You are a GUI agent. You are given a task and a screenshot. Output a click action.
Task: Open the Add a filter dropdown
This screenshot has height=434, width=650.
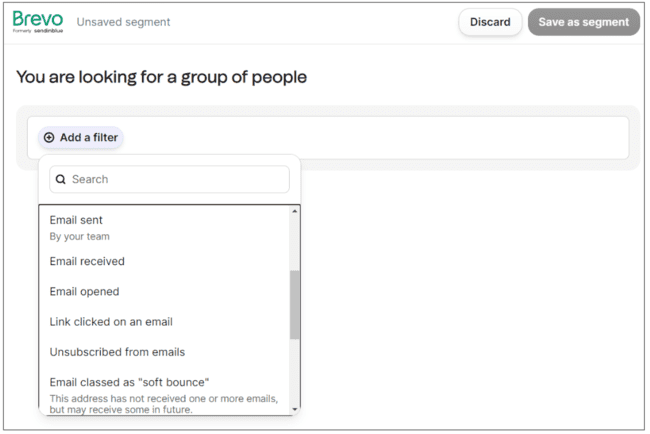(81, 138)
